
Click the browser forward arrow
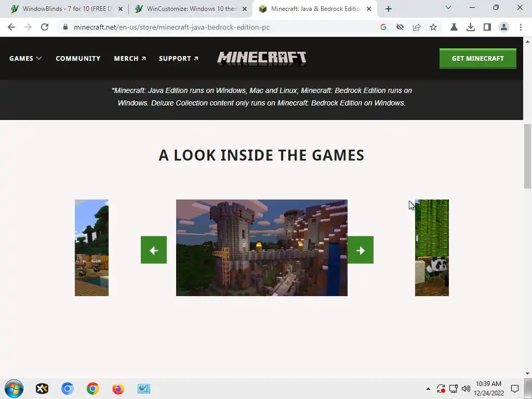28,27
